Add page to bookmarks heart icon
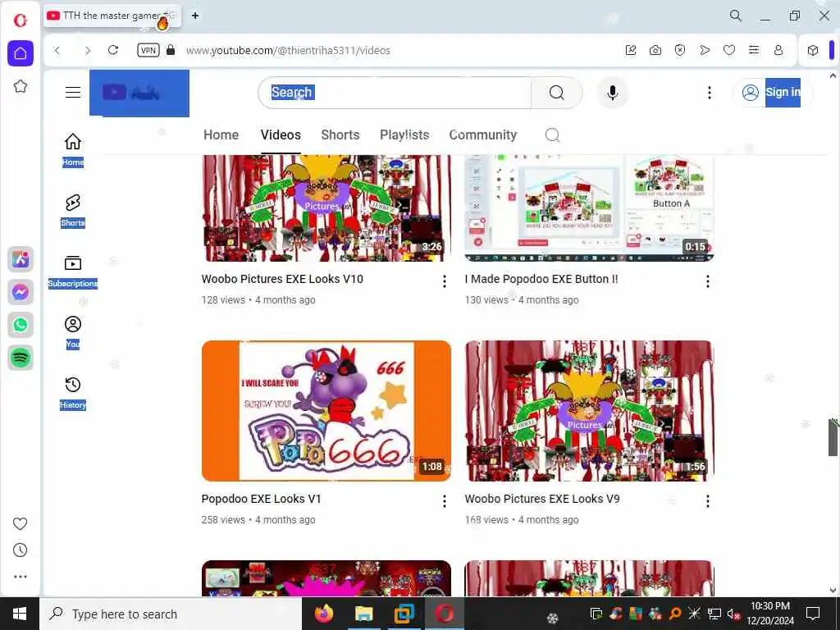Screen dimensions: 840x630 [729, 50]
